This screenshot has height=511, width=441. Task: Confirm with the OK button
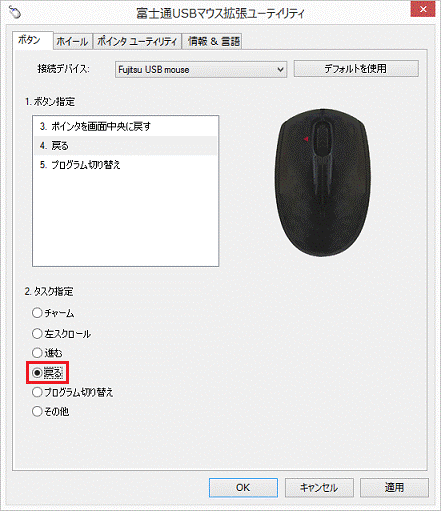[243, 488]
